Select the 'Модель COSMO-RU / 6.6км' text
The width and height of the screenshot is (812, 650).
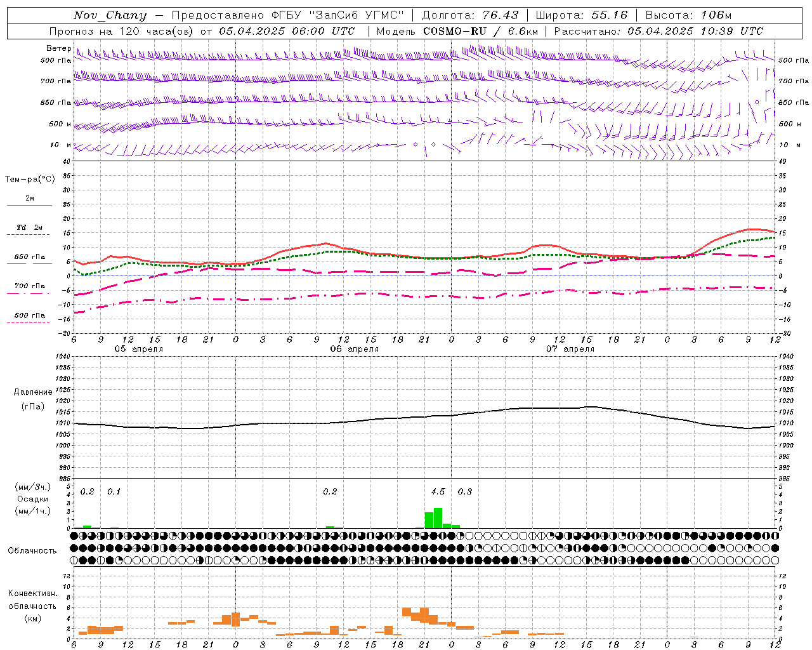[x=457, y=31]
